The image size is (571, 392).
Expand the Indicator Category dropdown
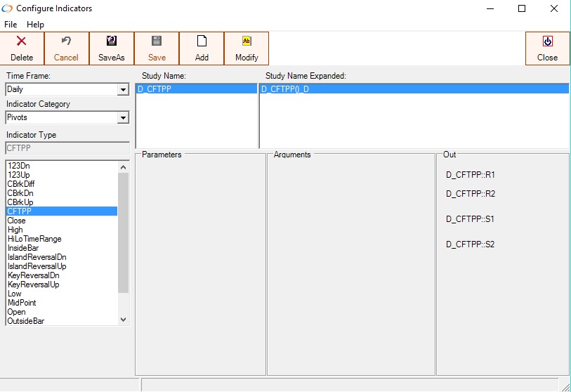123,118
